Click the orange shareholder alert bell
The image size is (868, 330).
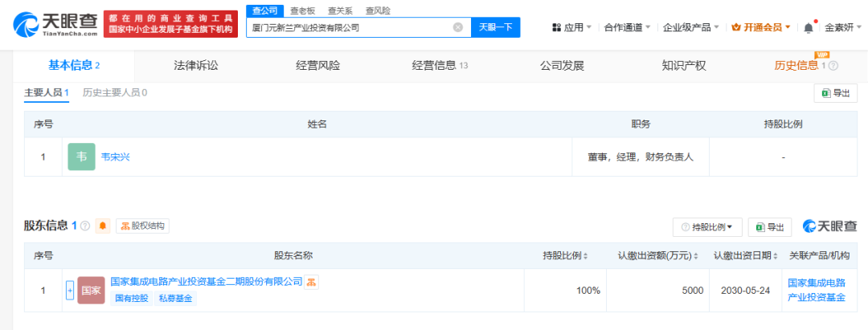point(103,226)
